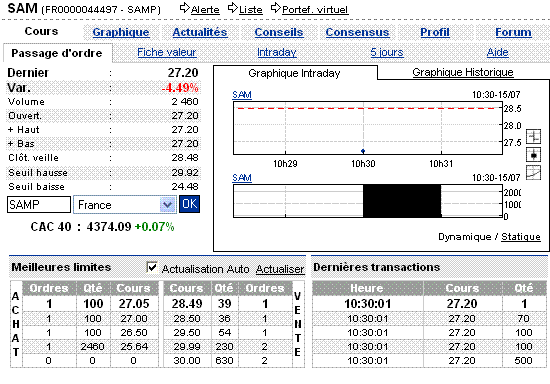This screenshot has height=384, width=550.
Task: Click the best ask price 28.49
Action: 187,304
